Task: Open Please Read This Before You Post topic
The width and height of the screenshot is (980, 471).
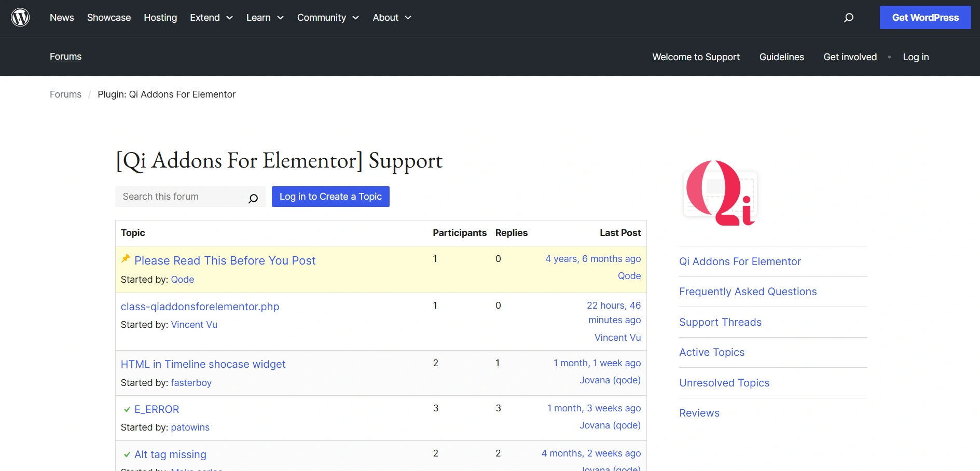Action: coord(225,261)
